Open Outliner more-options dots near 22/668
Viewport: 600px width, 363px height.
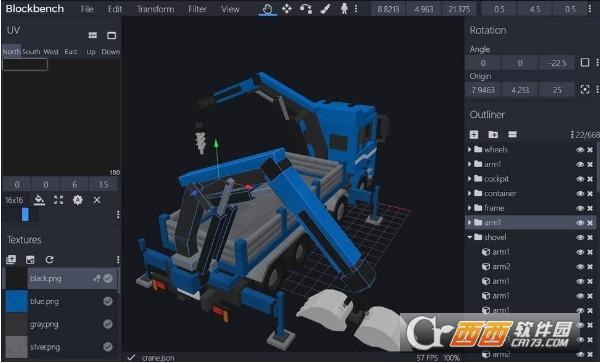572,134
